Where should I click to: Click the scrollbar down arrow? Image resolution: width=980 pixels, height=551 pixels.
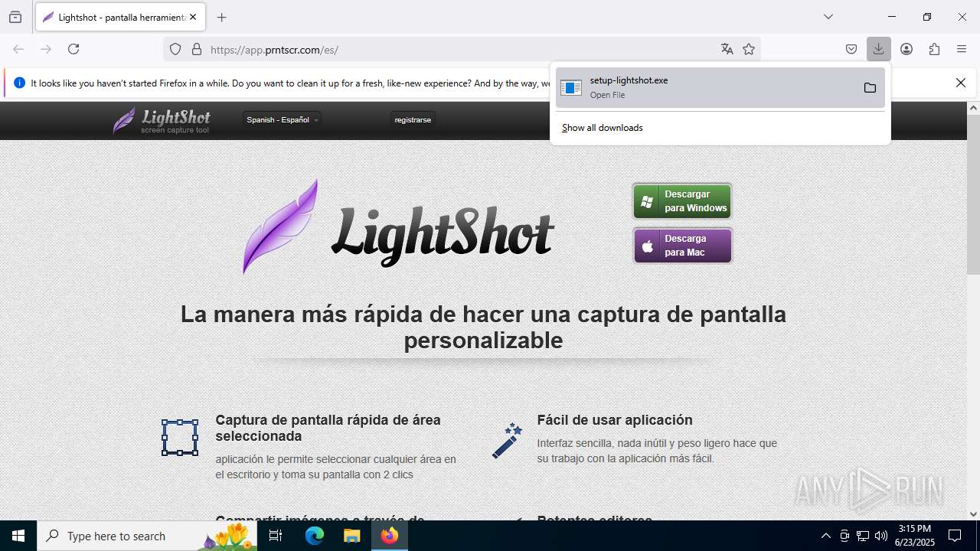(973, 514)
